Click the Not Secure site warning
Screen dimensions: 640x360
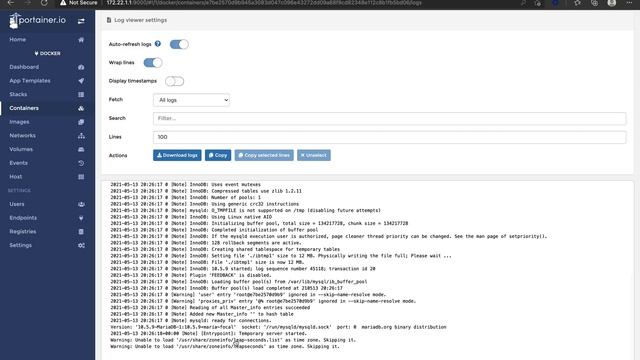[x=78, y=3]
